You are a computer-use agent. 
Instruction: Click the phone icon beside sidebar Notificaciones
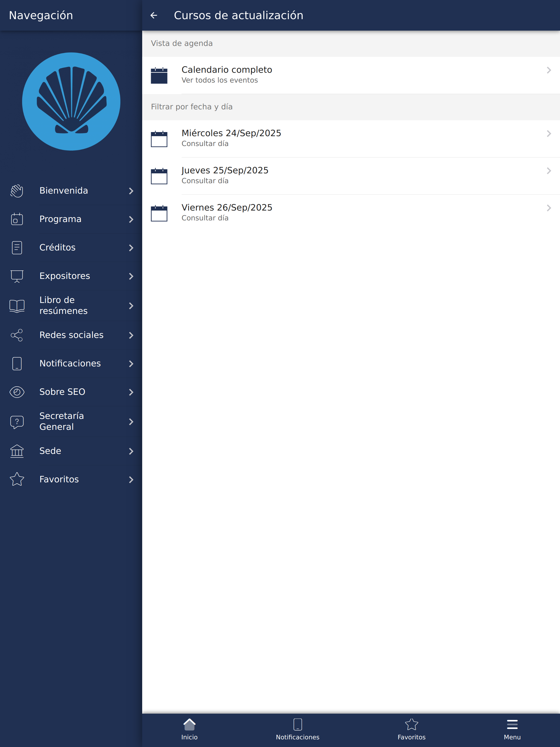click(x=17, y=364)
